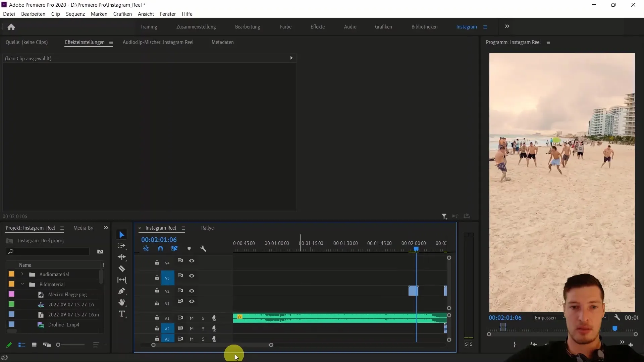Select the Selection tool arrow
The width and height of the screenshot is (644, 362).
pyautogui.click(x=122, y=235)
